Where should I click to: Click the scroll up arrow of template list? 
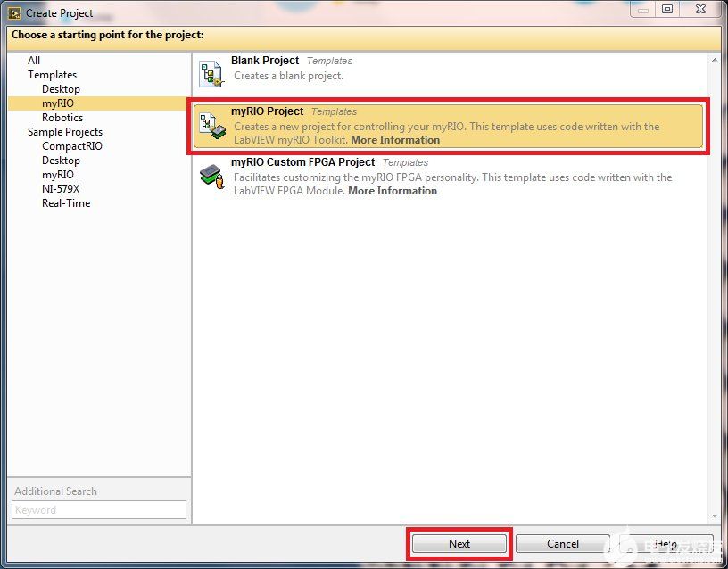[x=714, y=60]
